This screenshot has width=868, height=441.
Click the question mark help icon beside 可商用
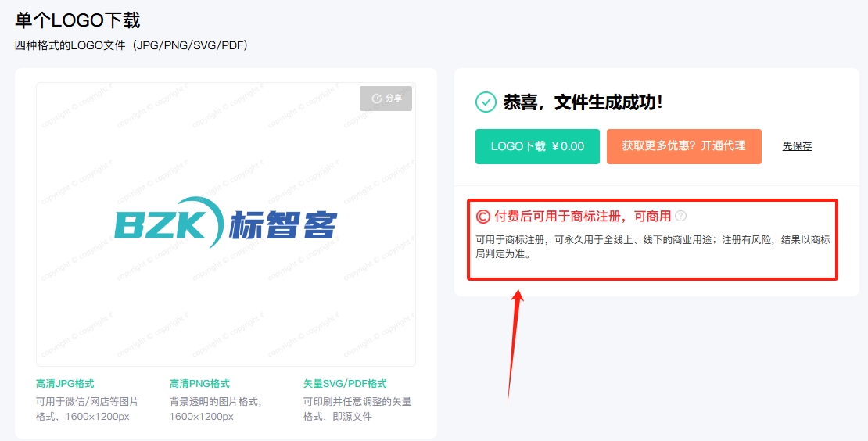tap(681, 217)
